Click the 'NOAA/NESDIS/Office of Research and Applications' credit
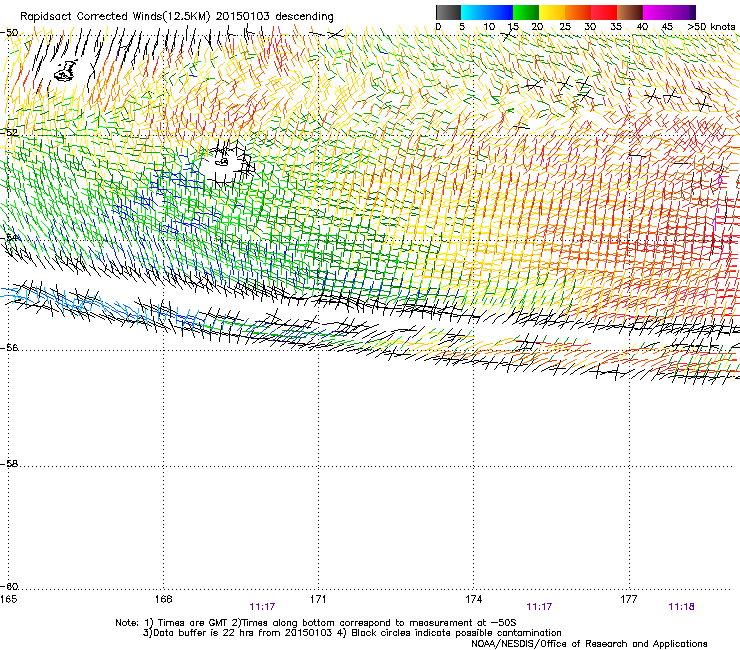Image resolution: width=740 pixels, height=650 pixels. (589, 644)
